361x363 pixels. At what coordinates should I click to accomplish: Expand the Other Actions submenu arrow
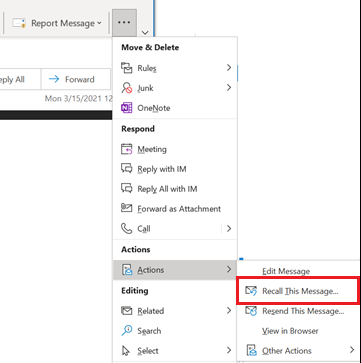click(352, 350)
